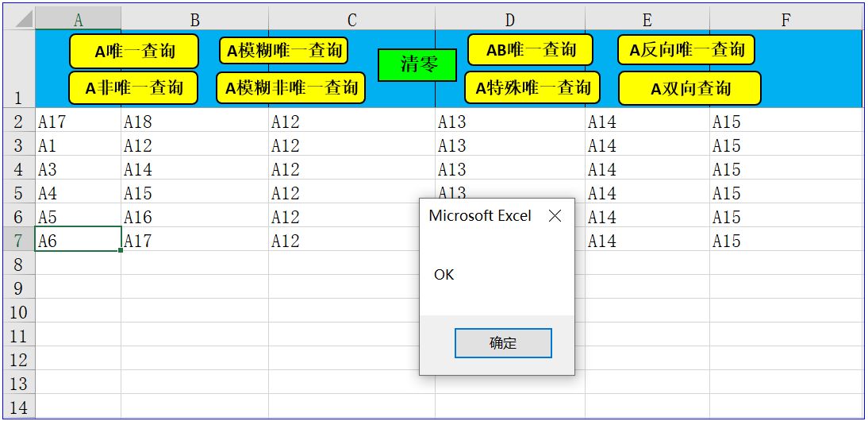
Task: Click the fill handle of cell A7
Action: (x=121, y=250)
